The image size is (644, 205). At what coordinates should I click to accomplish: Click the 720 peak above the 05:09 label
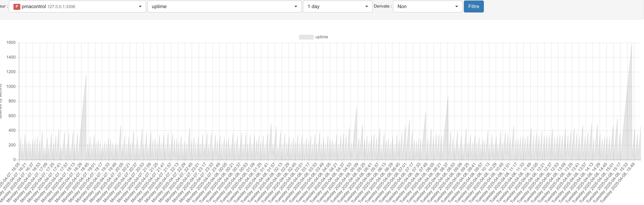click(x=357, y=107)
